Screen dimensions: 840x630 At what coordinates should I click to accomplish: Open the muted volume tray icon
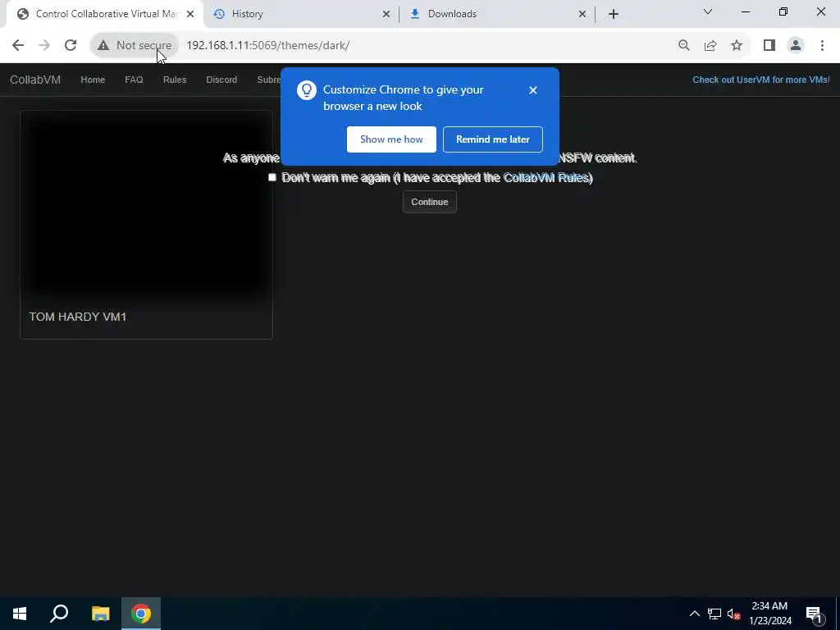click(733, 614)
